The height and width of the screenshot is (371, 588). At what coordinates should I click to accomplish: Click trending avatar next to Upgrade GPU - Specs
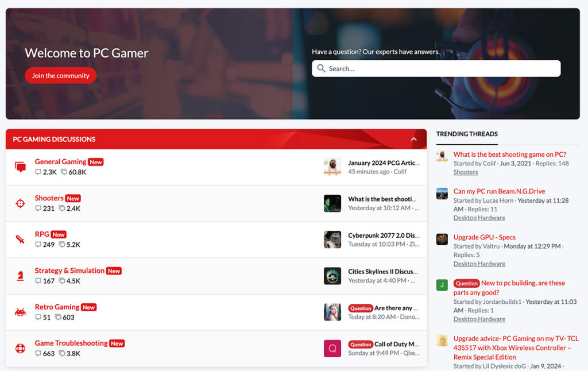[x=442, y=239]
